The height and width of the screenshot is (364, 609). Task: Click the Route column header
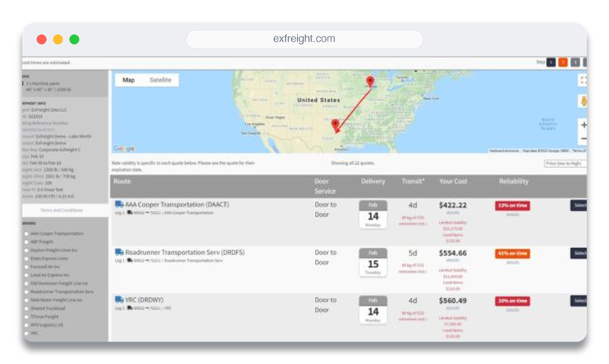coord(122,181)
